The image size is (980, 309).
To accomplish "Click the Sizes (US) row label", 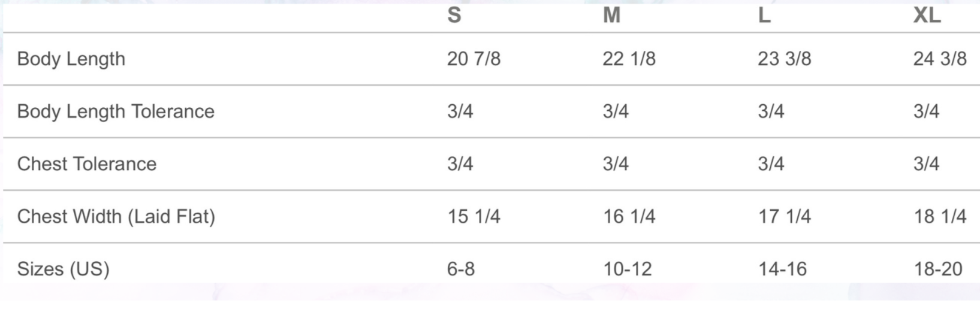I will pos(64,269).
